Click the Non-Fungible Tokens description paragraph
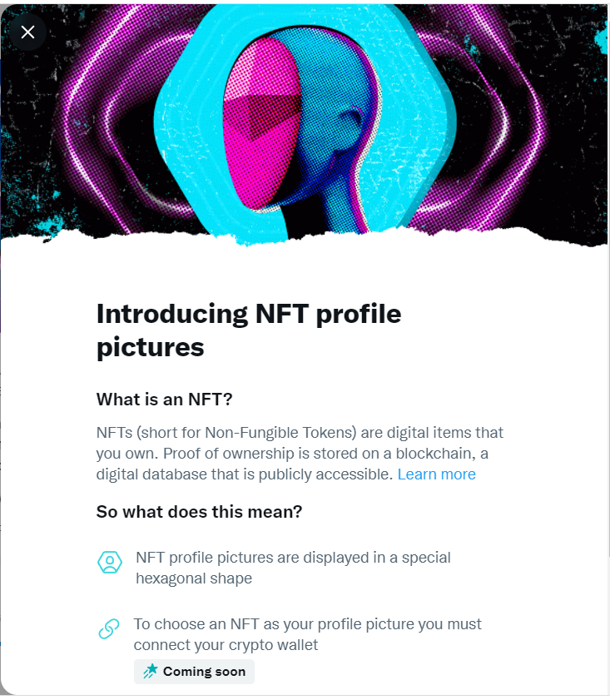Viewport: 610px width, 700px height. pyautogui.click(x=300, y=453)
